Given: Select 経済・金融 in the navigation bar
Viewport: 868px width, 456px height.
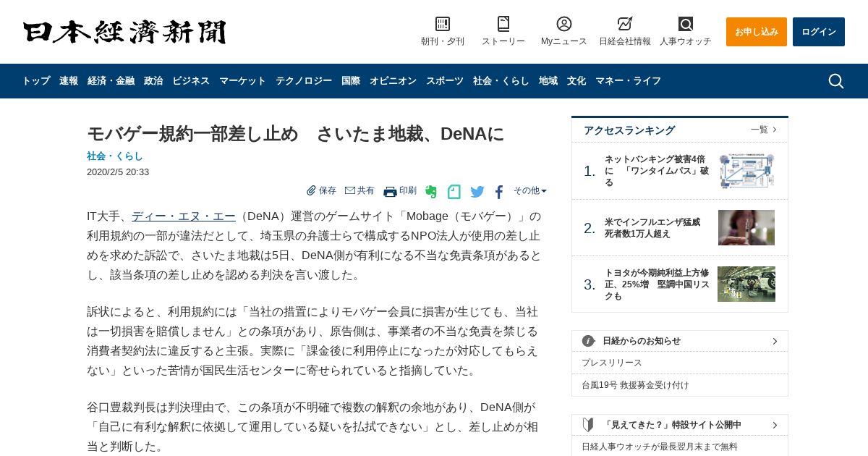Looking at the screenshot, I should point(111,81).
